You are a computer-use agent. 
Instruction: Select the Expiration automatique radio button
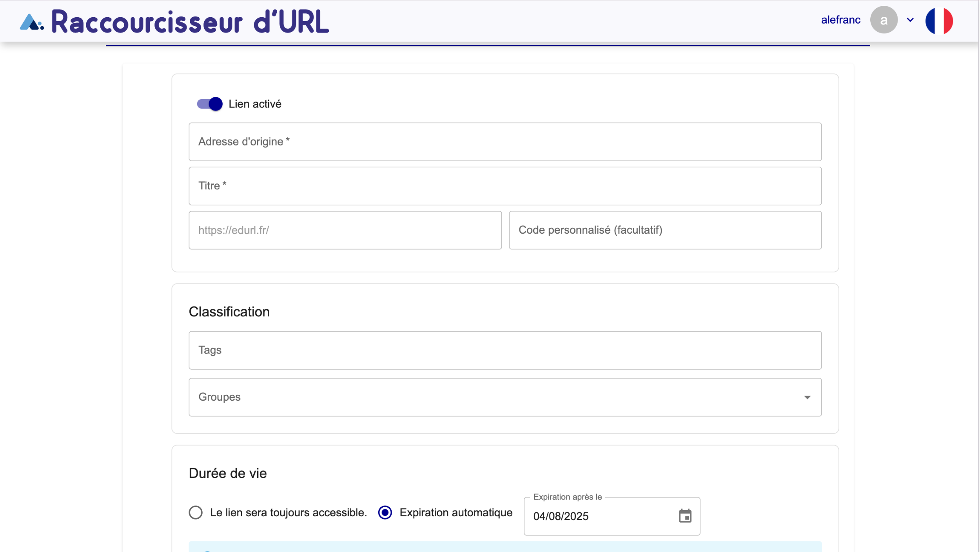(385, 512)
